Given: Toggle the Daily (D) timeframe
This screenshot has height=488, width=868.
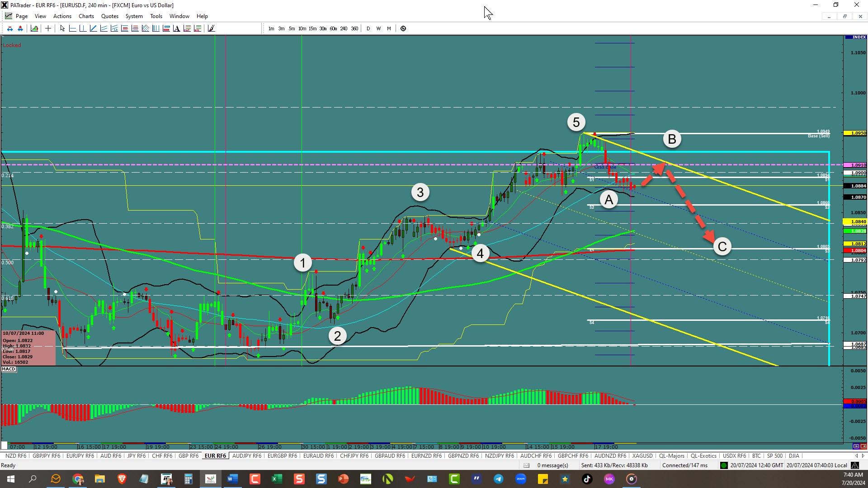Looking at the screenshot, I should (x=368, y=28).
